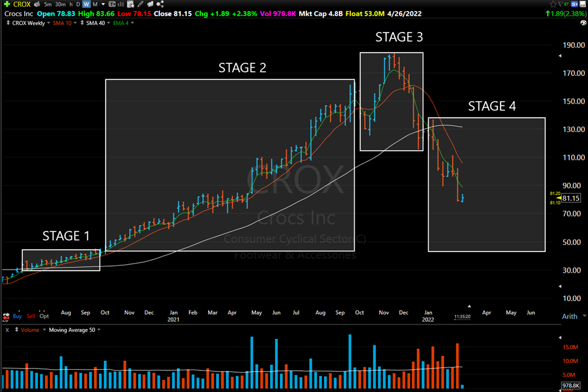Click the swap arrows icon near Buy
The width and height of the screenshot is (588, 392).
(6, 317)
